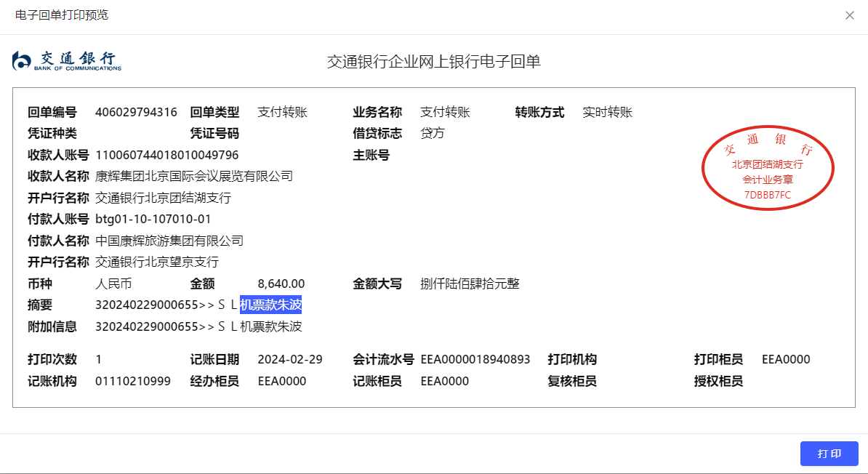The height and width of the screenshot is (474, 868).
Task: Click the 付款人账号 value btg01-10-107010-01
Action: [x=153, y=219]
